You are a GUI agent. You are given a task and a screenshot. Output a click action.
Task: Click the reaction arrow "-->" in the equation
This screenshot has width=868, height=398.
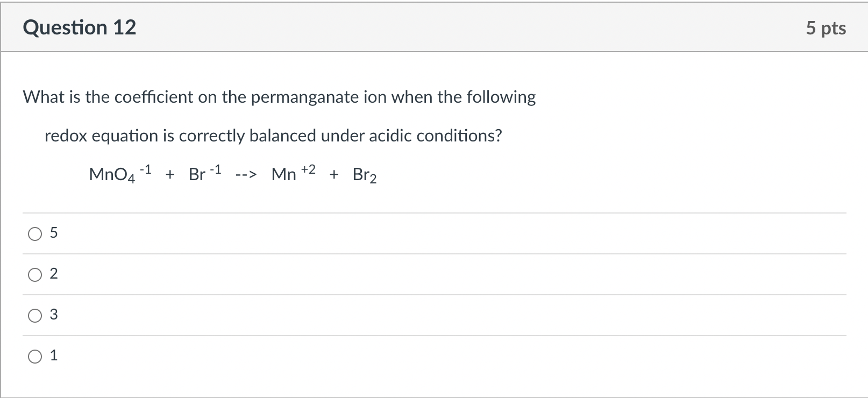tap(246, 175)
